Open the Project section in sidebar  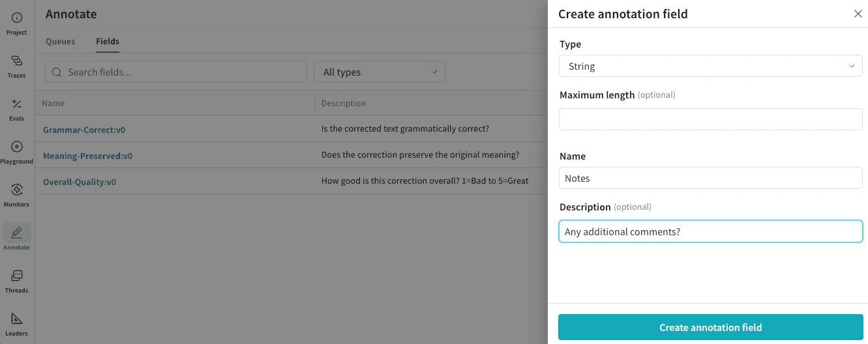pyautogui.click(x=17, y=23)
